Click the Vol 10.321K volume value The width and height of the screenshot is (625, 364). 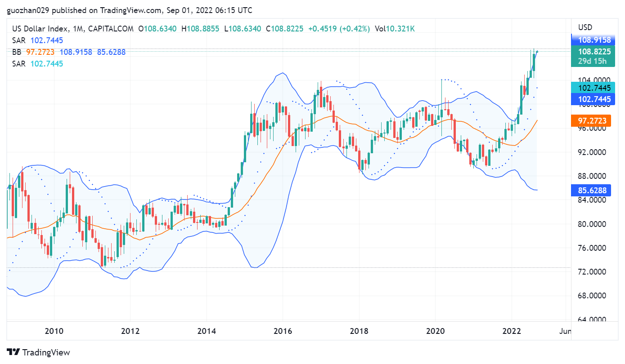pyautogui.click(x=395, y=29)
